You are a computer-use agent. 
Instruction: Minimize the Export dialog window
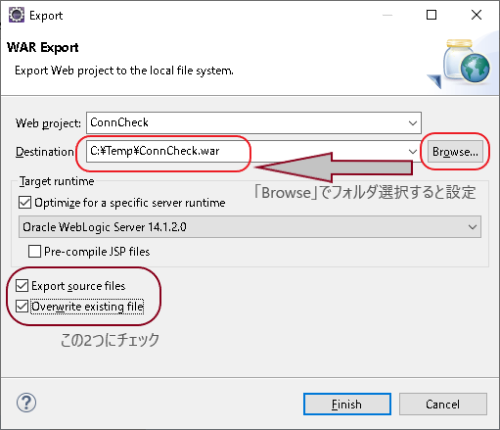click(x=387, y=15)
